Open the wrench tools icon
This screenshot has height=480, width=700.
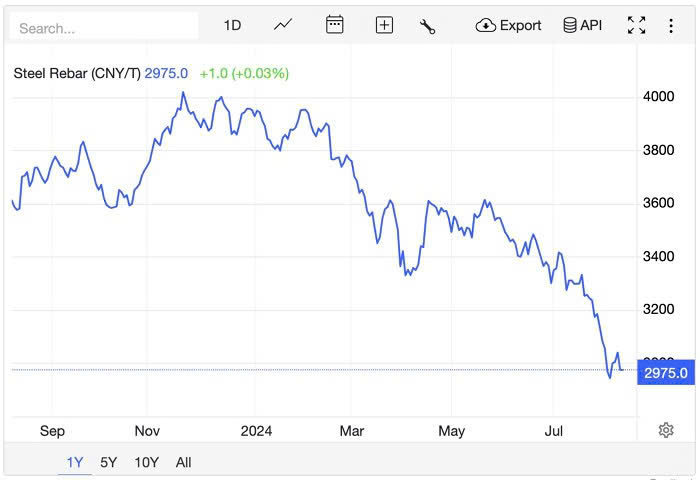coord(427,26)
